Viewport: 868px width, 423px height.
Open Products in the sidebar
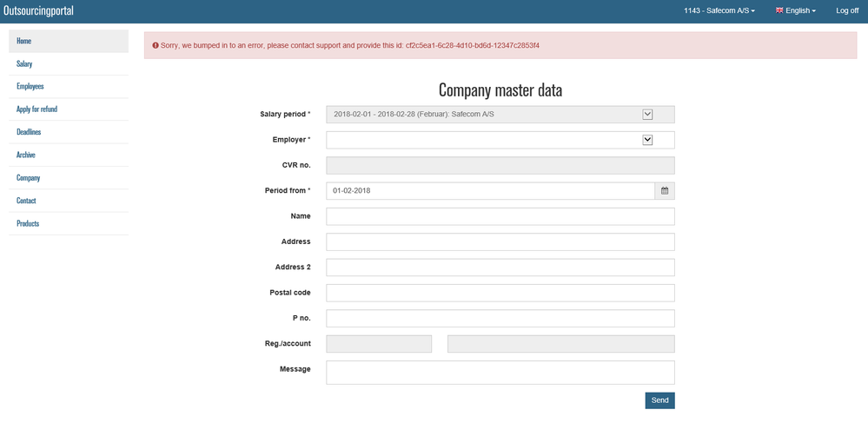pos(69,224)
